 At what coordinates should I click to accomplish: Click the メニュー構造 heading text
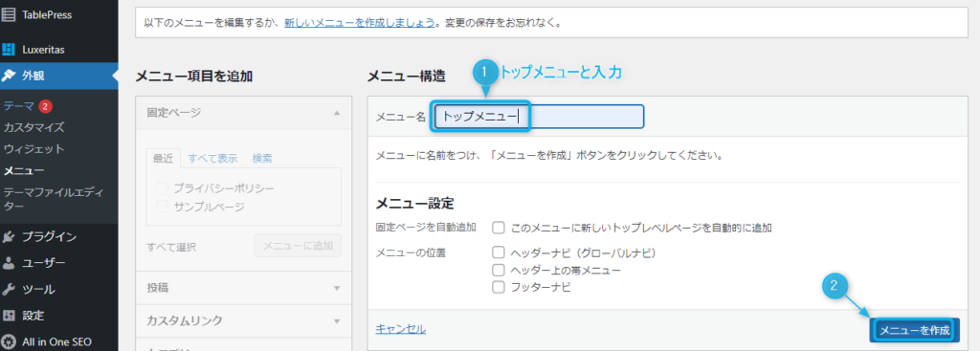[406, 77]
